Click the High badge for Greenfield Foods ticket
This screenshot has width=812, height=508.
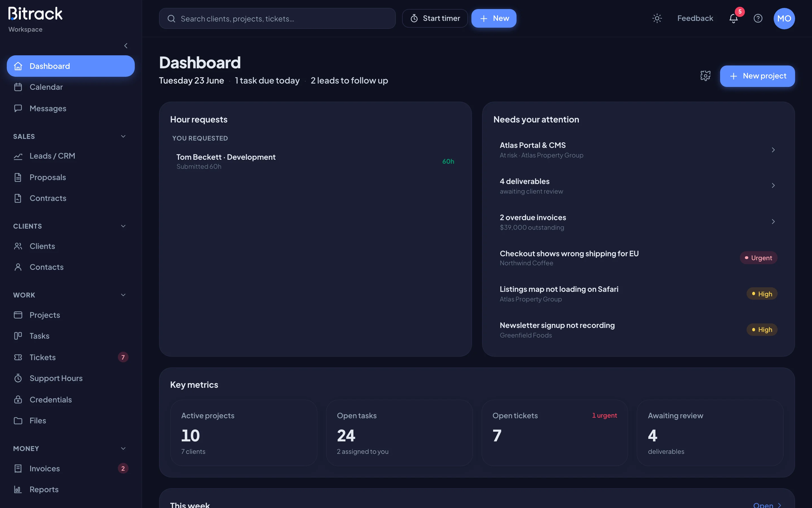point(762,330)
